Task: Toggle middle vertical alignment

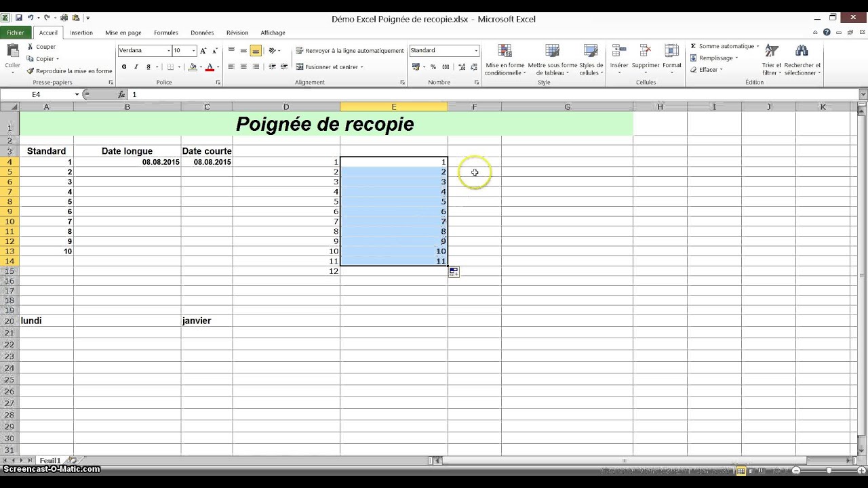Action: click(x=243, y=51)
